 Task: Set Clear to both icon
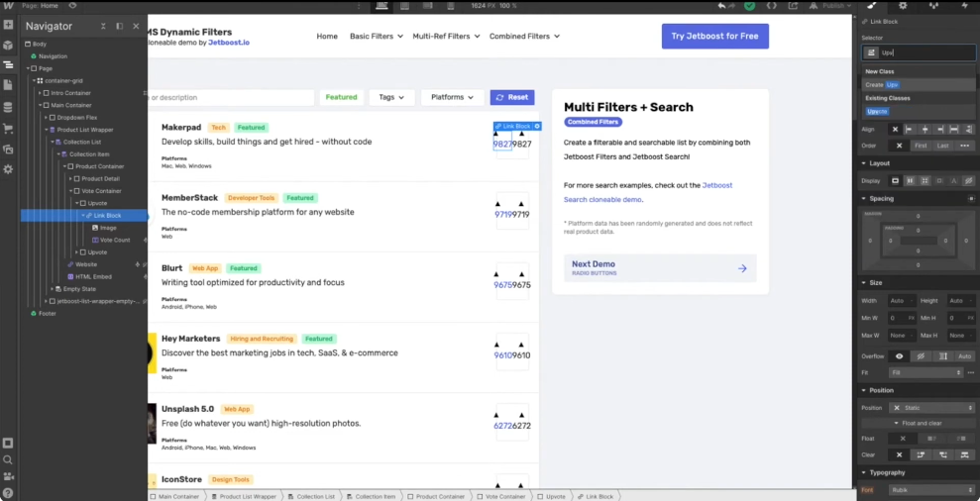965,454
